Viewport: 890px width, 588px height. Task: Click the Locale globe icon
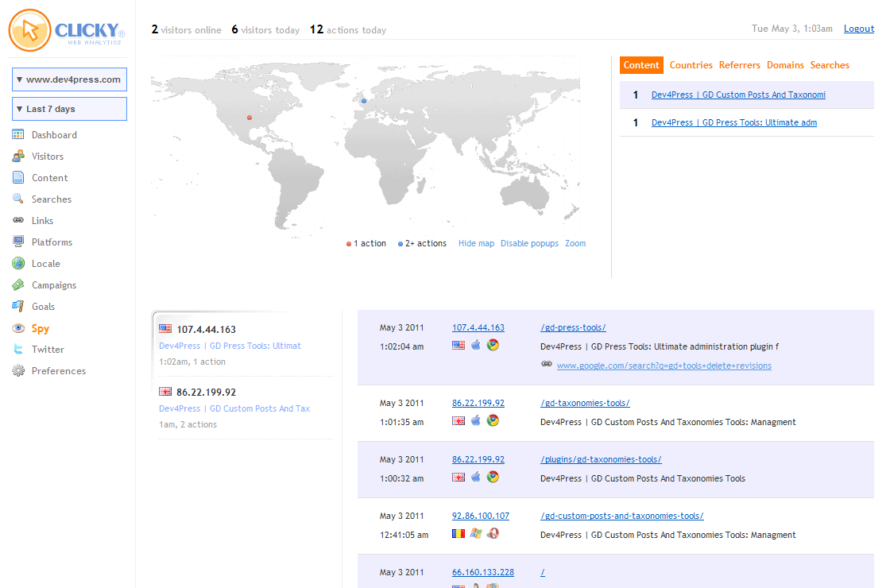[x=18, y=263]
